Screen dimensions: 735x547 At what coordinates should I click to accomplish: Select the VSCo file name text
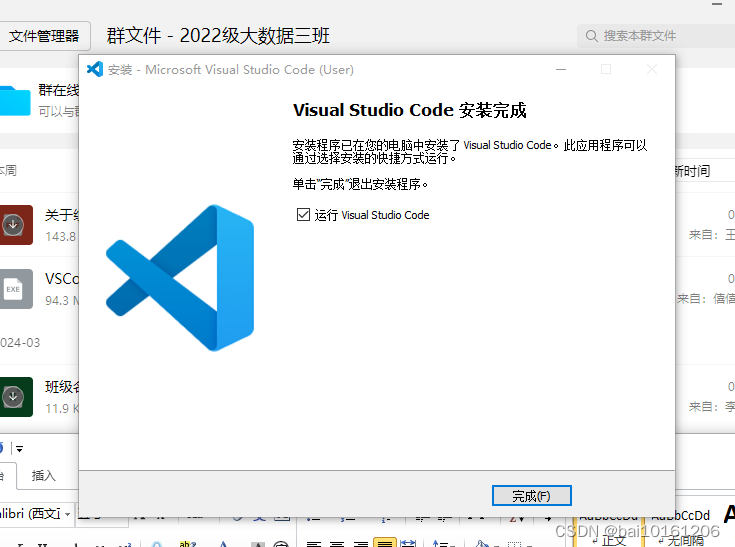pyautogui.click(x=62, y=279)
